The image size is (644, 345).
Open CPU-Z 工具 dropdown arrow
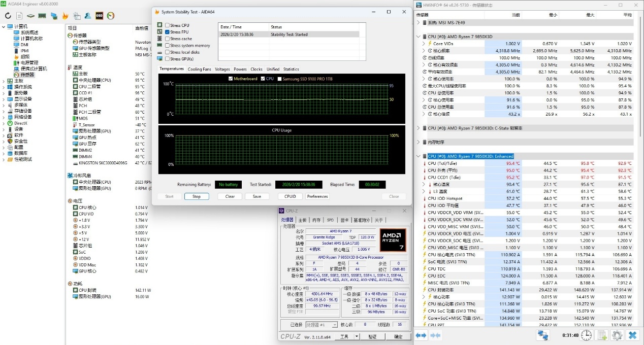click(357, 336)
